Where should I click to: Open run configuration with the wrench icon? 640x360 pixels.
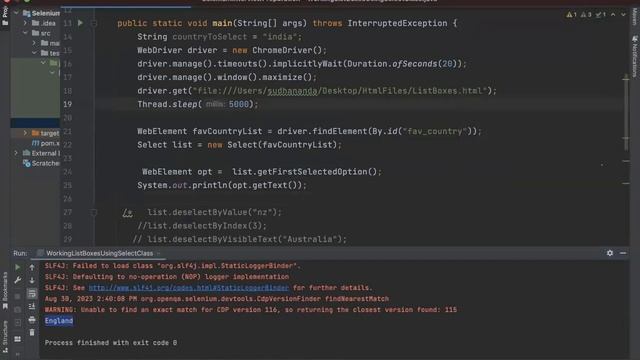[x=18, y=280]
